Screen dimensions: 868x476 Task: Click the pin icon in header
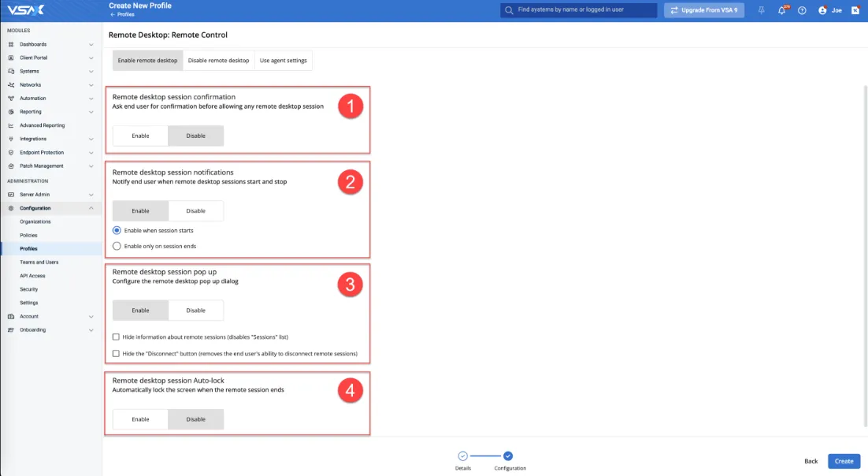761,10
